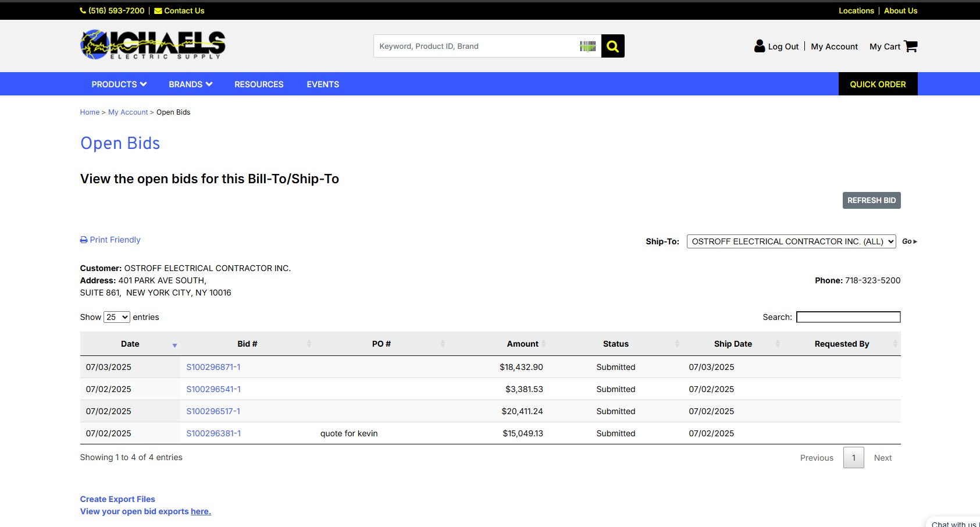Click the envelope icon next to Contact Us

(158, 10)
